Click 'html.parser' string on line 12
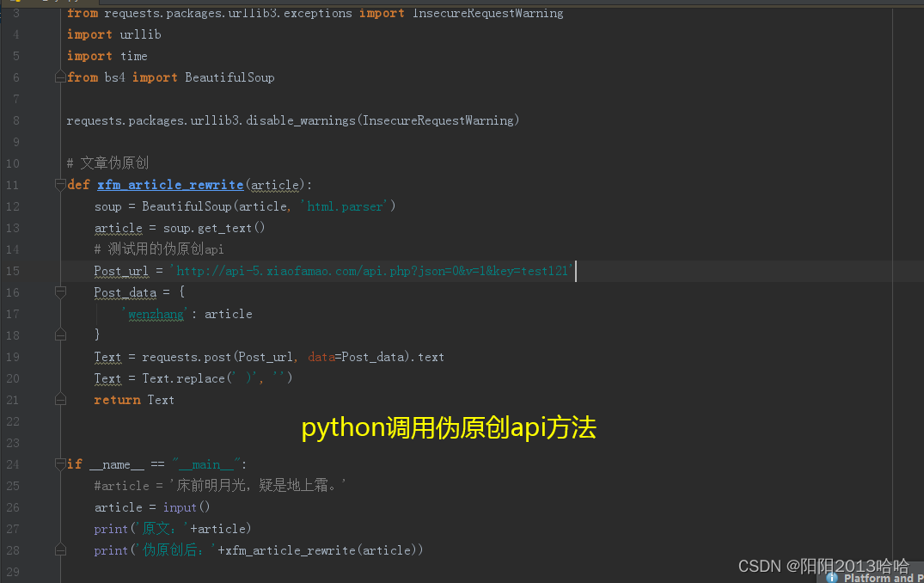924x583 pixels. pyautogui.click(x=345, y=206)
